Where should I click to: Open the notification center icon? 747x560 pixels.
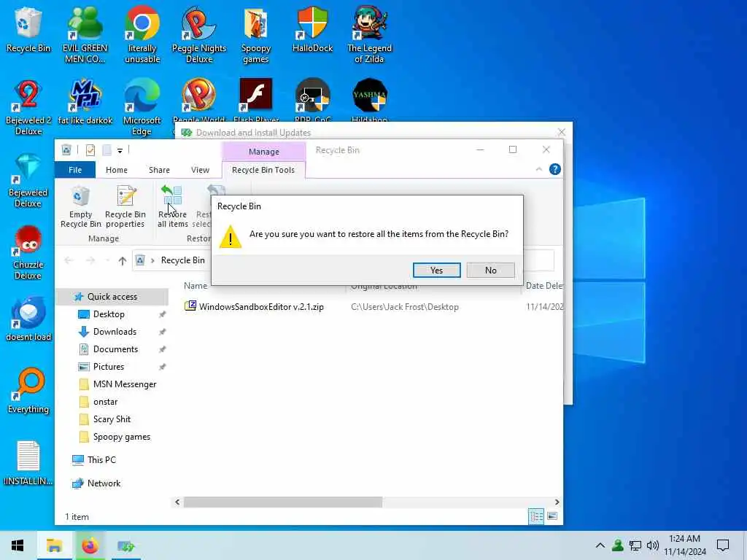723,545
